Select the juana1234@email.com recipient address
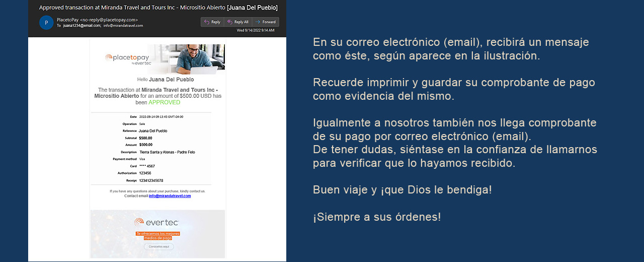Image resolution: width=644 pixels, height=262 pixels. (x=82, y=26)
